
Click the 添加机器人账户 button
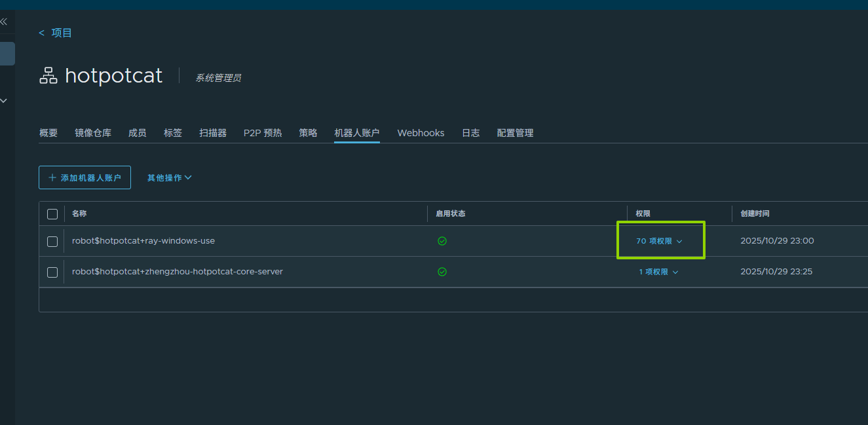85,177
